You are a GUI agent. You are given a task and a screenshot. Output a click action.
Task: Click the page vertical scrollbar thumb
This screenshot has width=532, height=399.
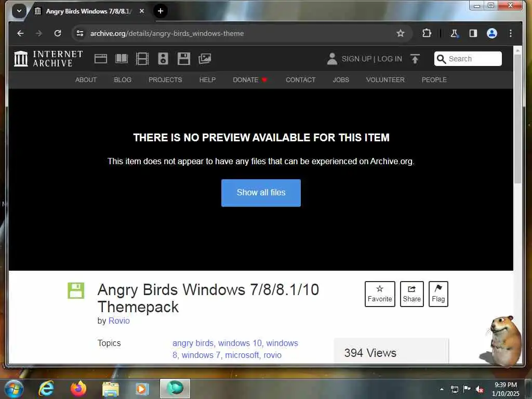517,119
